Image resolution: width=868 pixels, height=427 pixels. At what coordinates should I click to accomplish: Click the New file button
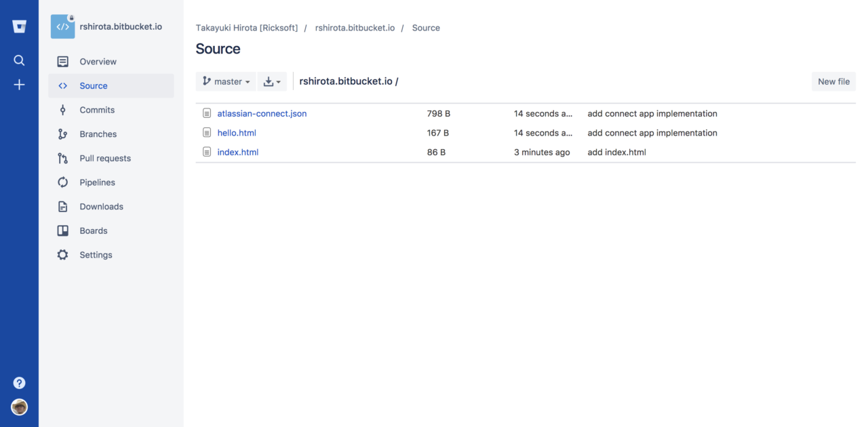pos(833,81)
